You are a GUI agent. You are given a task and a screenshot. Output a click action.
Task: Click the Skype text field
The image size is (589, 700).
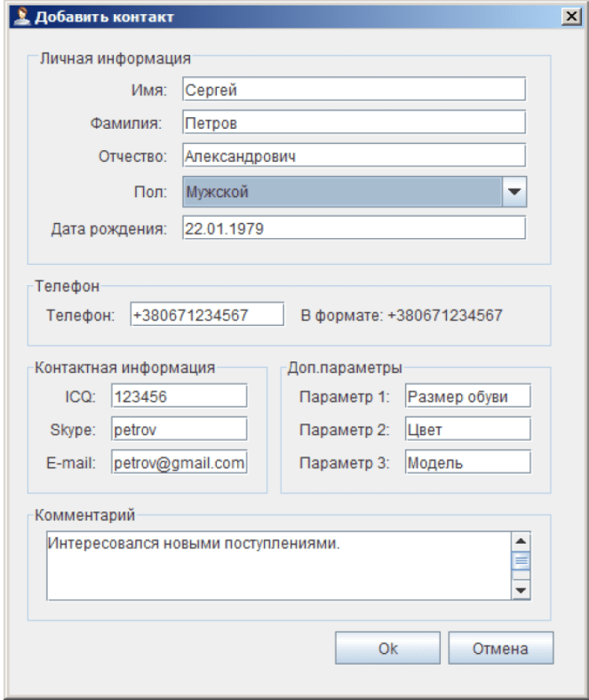click(x=179, y=430)
